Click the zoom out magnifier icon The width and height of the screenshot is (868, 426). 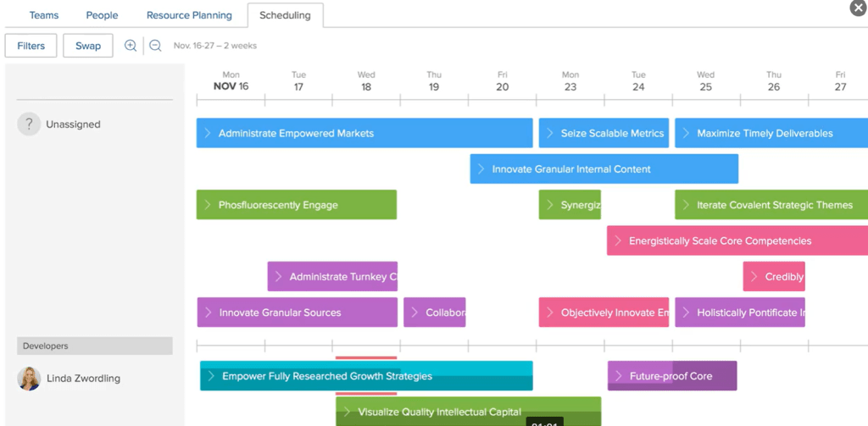[155, 46]
